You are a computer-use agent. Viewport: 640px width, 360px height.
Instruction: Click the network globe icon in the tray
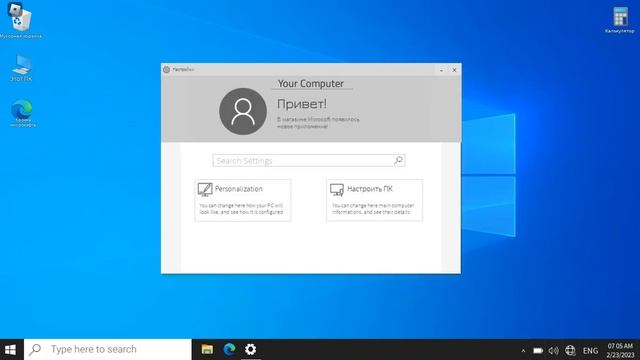coord(570,350)
